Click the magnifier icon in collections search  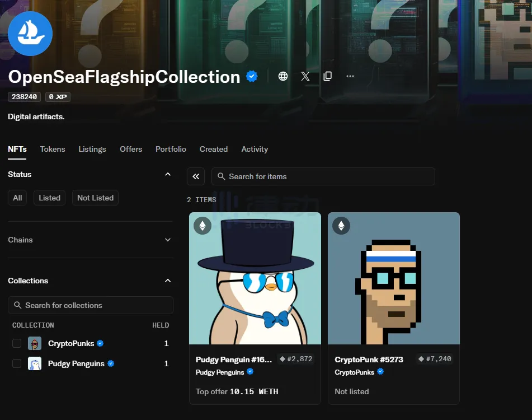(x=18, y=305)
